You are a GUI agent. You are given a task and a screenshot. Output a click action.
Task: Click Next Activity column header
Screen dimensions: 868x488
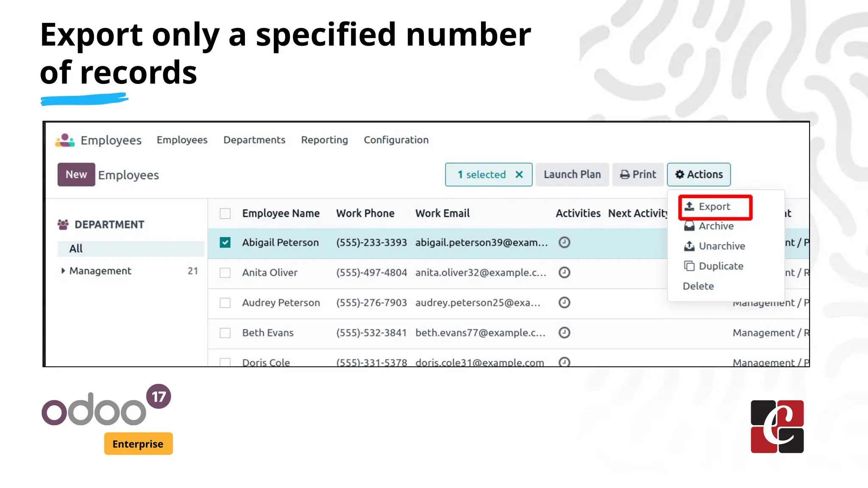pos(638,213)
